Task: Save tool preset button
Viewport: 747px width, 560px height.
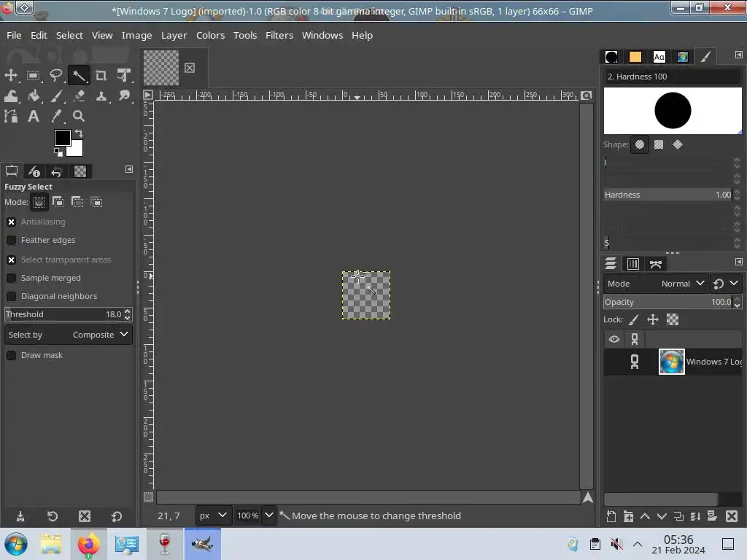Action: [20, 516]
